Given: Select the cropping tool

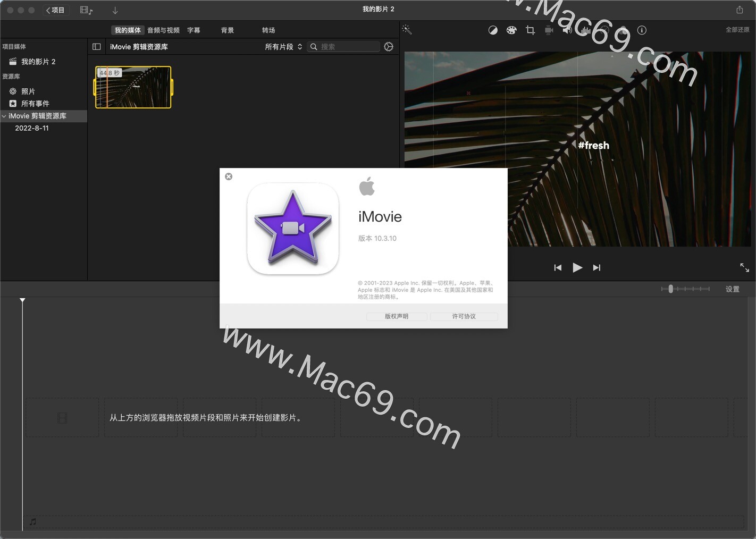Looking at the screenshot, I should 530,30.
